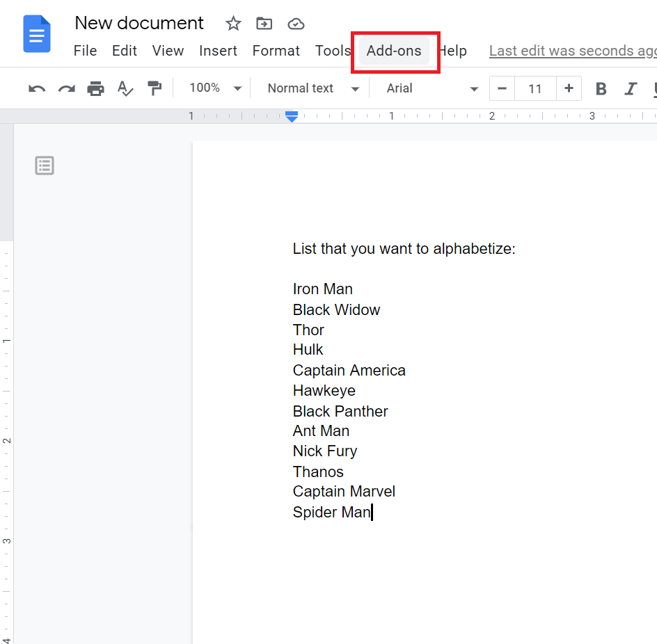Click on 'Iron Man' line

point(323,289)
